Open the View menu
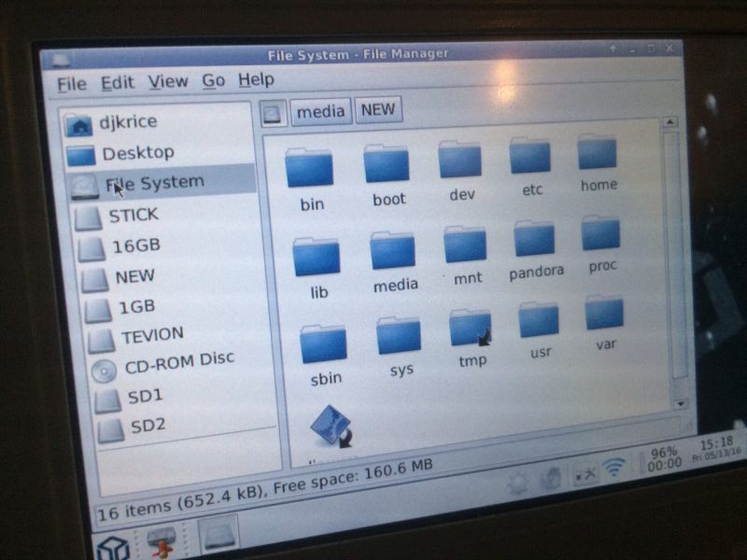 168,82
